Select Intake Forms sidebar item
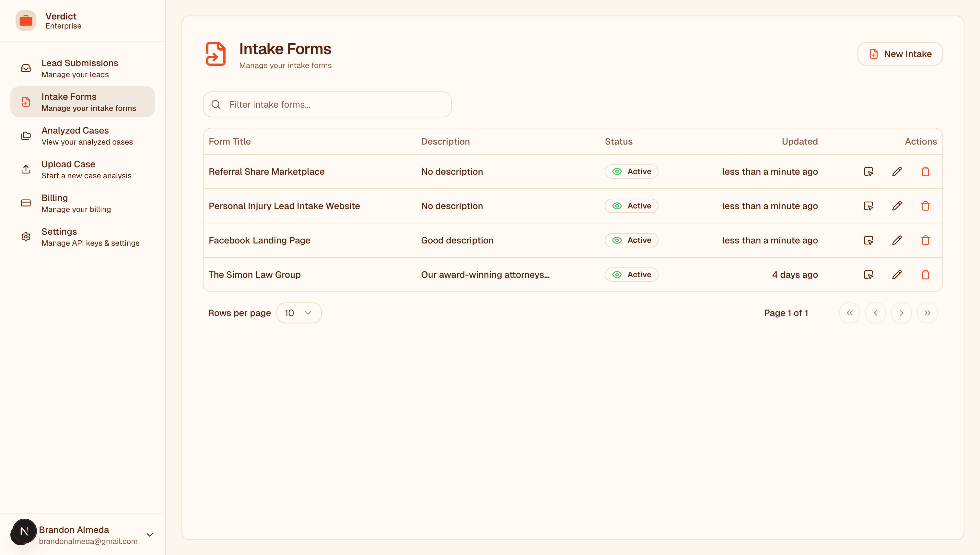The width and height of the screenshot is (980, 555). [83, 102]
